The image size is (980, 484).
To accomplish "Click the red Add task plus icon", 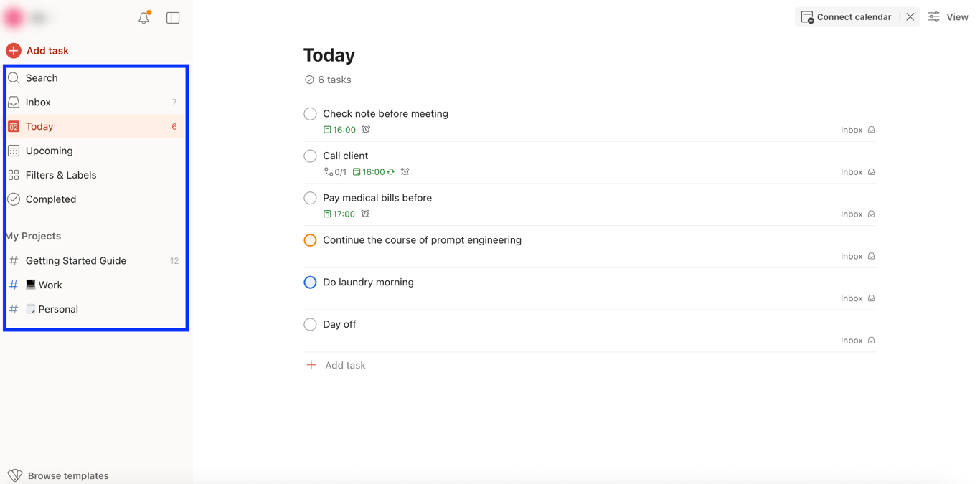I will pos(14,51).
